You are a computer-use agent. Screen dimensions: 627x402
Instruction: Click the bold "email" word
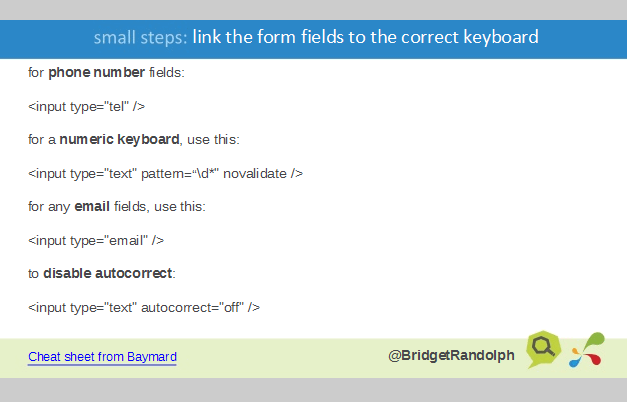coord(91,206)
